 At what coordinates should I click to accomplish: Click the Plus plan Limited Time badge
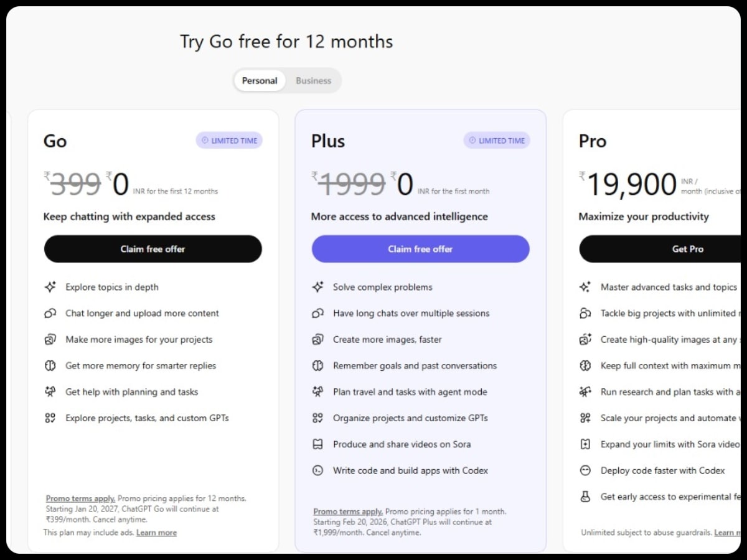[497, 141]
